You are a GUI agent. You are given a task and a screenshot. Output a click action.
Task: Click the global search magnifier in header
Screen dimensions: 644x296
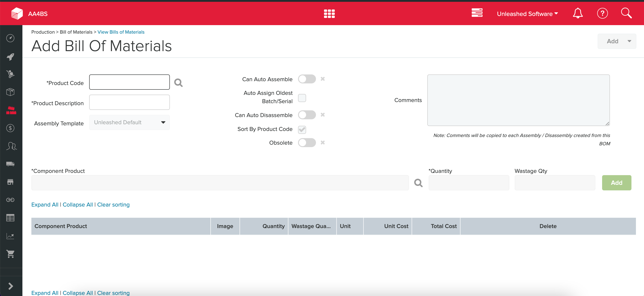click(626, 13)
